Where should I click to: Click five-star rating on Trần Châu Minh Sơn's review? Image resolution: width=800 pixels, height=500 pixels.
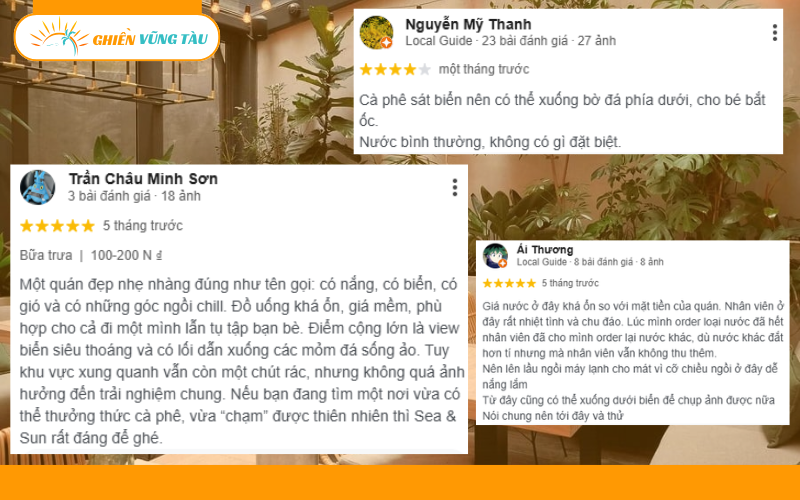point(57,226)
